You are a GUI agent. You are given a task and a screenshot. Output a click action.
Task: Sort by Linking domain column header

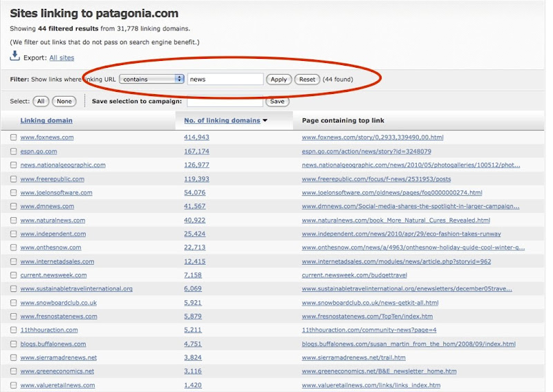[46, 120]
